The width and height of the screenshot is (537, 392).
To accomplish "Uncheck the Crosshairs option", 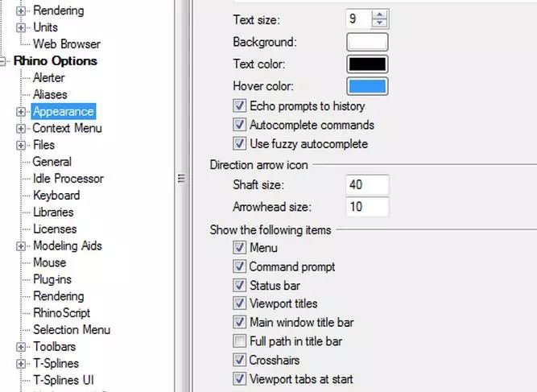I will 239,361.
